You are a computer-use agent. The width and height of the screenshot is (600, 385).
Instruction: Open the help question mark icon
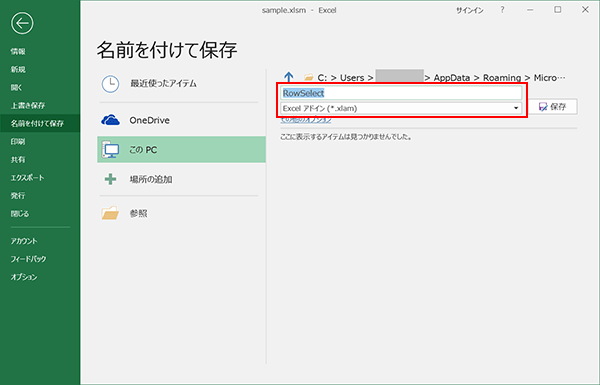pos(502,10)
